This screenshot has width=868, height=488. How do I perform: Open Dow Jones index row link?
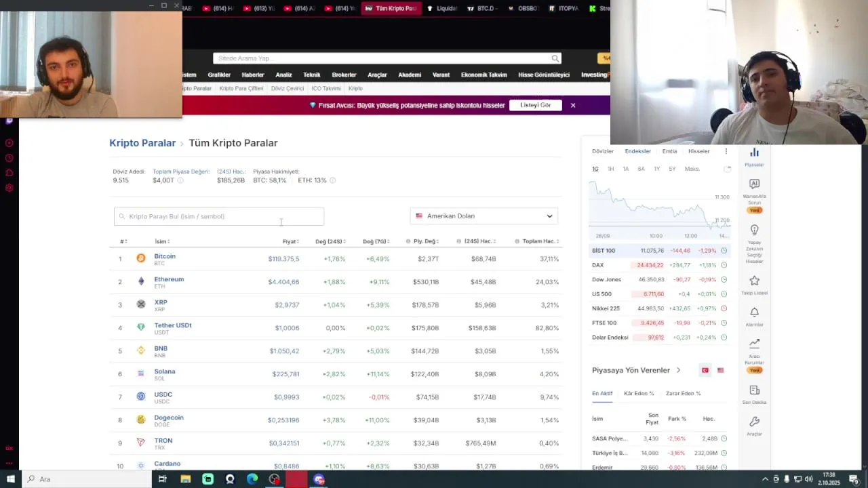606,279
